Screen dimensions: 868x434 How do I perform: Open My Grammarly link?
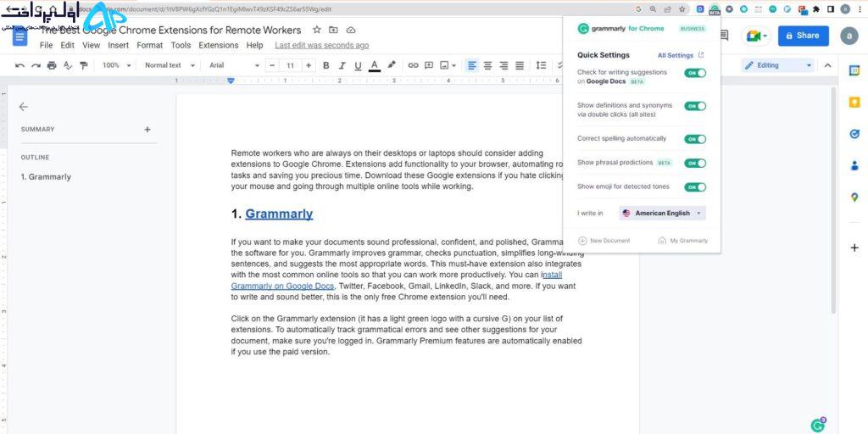click(x=683, y=241)
